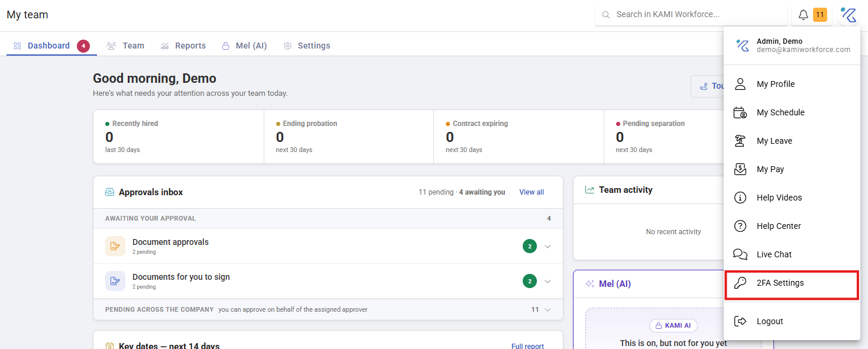Click the Live Chat bubbles icon
The width and height of the screenshot is (868, 349).
[740, 254]
